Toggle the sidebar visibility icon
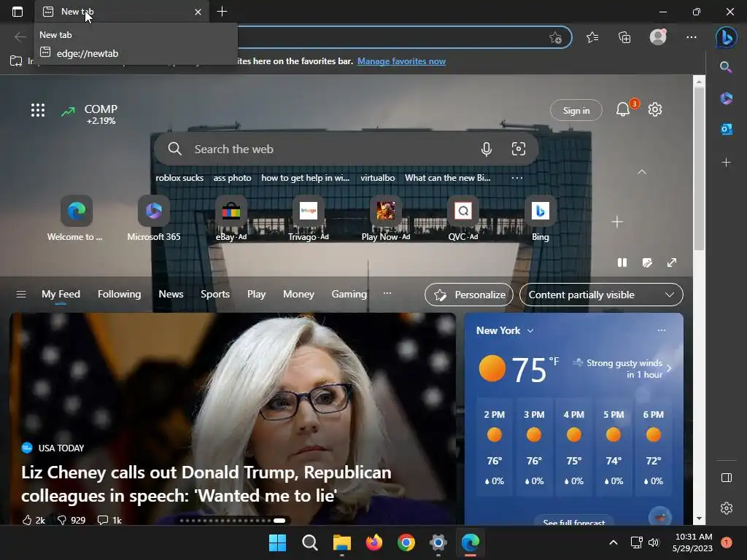 (726, 478)
